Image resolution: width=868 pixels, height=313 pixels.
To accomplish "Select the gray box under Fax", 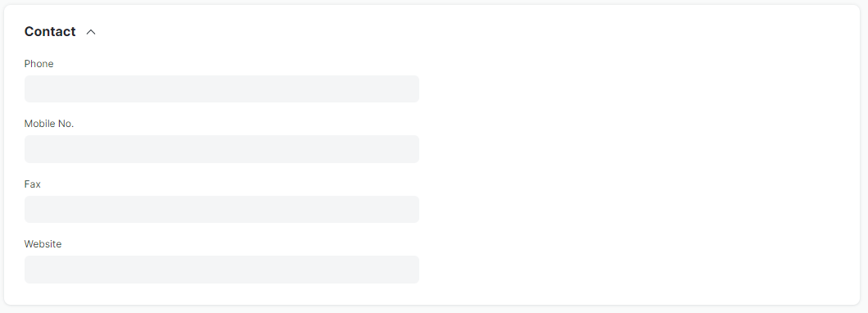I will pyautogui.click(x=221, y=209).
